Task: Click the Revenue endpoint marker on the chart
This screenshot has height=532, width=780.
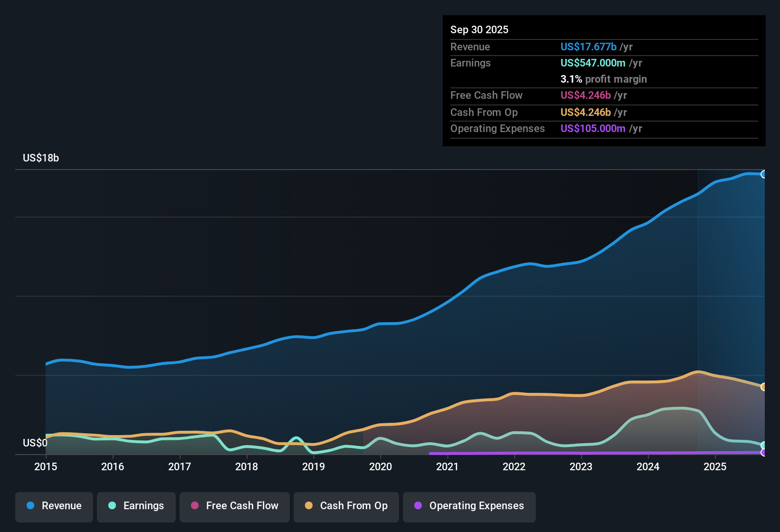Action: click(764, 175)
